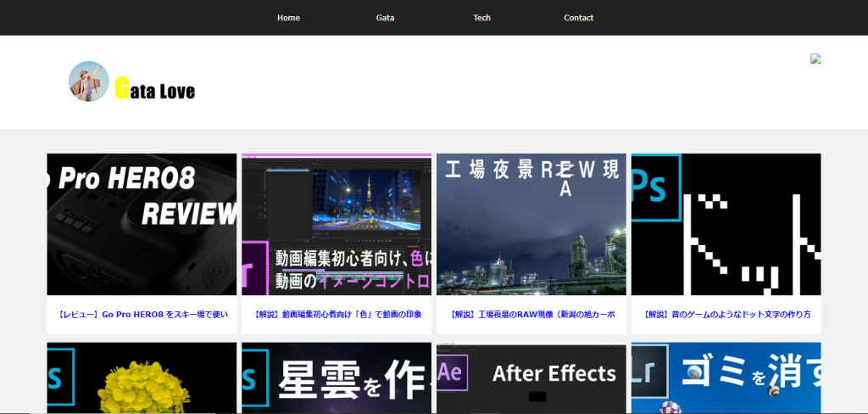Click the broken image icon in header
This screenshot has height=414, width=868.
coord(815,59)
